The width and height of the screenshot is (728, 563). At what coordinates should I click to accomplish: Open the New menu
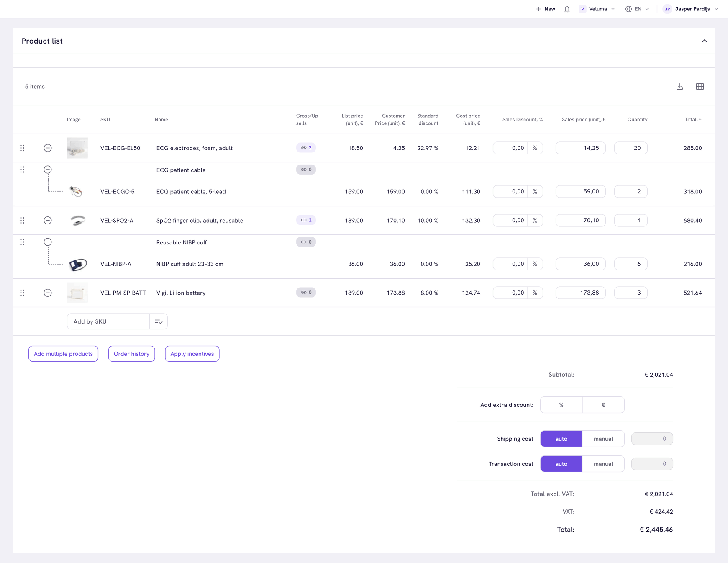point(546,9)
